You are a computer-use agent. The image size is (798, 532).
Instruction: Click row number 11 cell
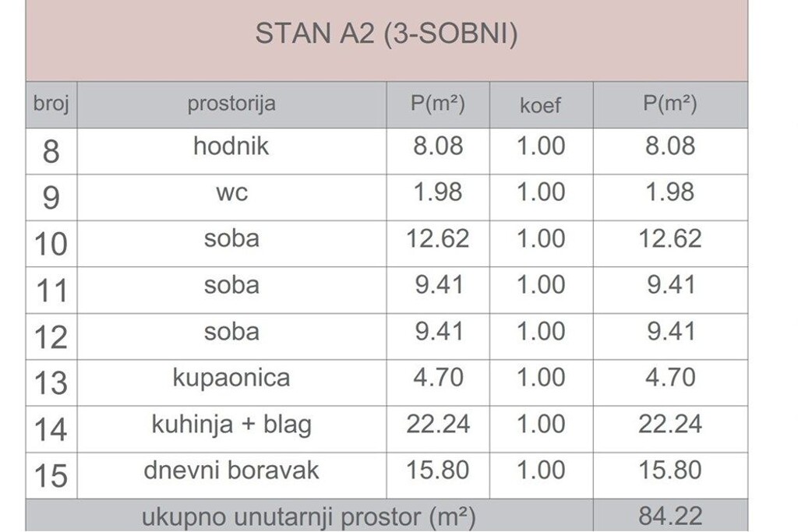(51, 291)
